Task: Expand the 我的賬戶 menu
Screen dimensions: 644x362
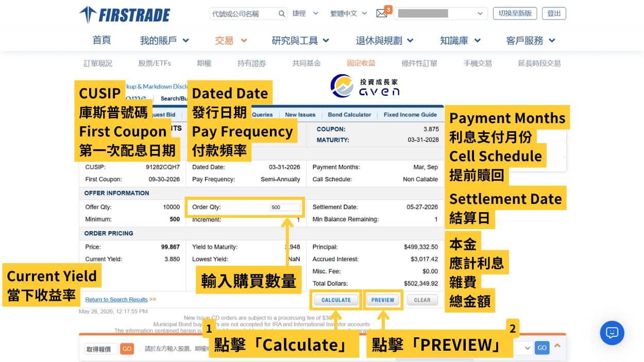Action: click(x=164, y=40)
